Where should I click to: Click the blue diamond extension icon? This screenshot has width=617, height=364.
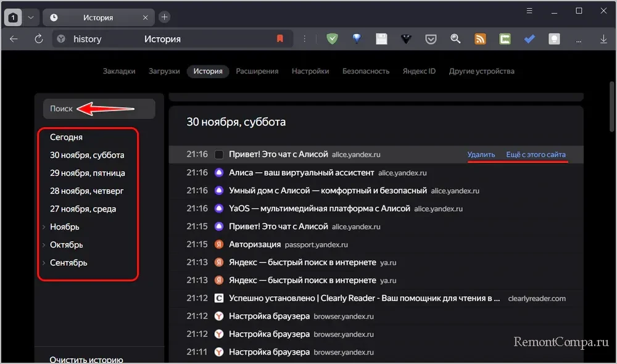(x=357, y=39)
